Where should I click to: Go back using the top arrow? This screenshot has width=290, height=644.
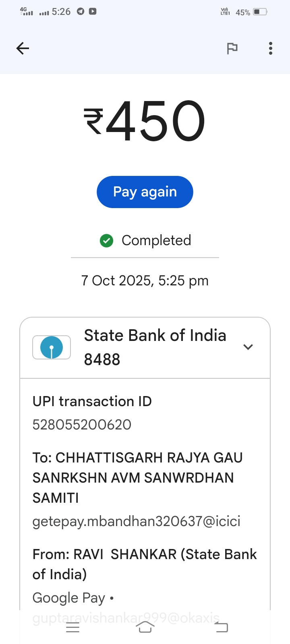[23, 48]
